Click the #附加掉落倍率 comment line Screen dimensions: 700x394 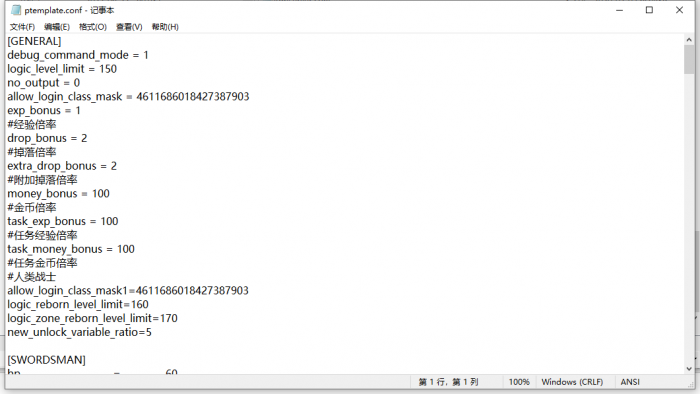coord(42,179)
